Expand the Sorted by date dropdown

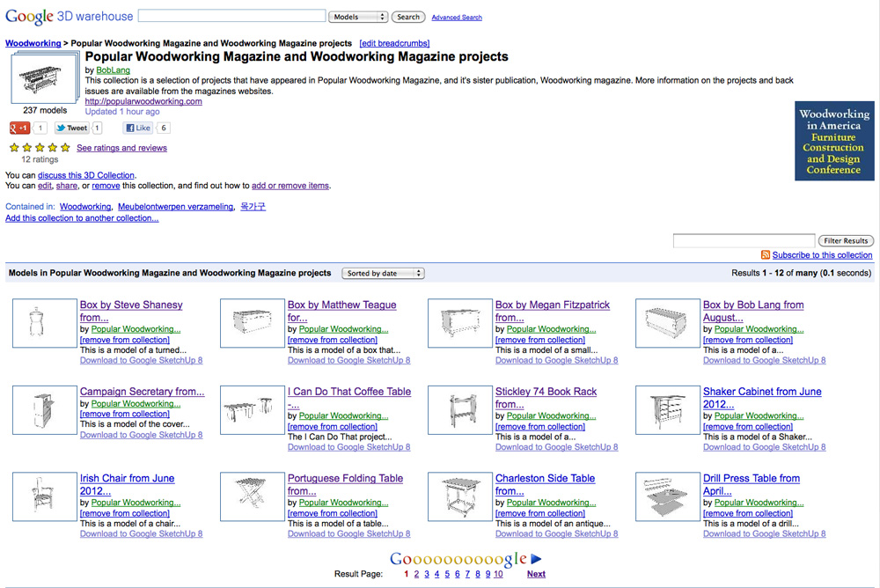383,274
